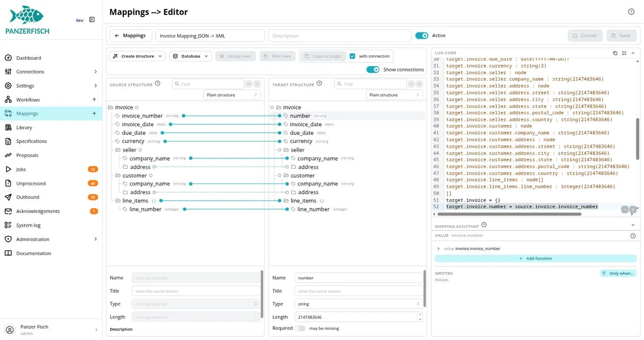644x340 pixels.
Task: Click the Jobs play icon in sidebar
Action: pos(8,169)
